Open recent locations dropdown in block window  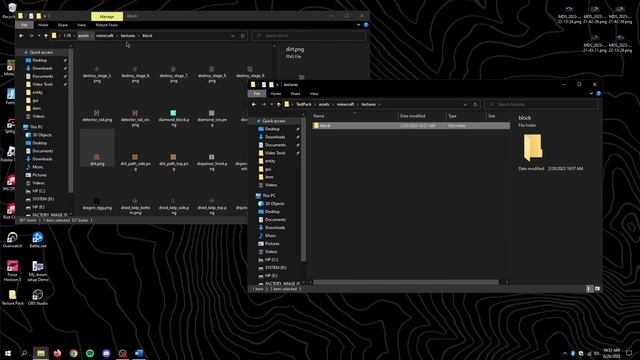pos(39,36)
